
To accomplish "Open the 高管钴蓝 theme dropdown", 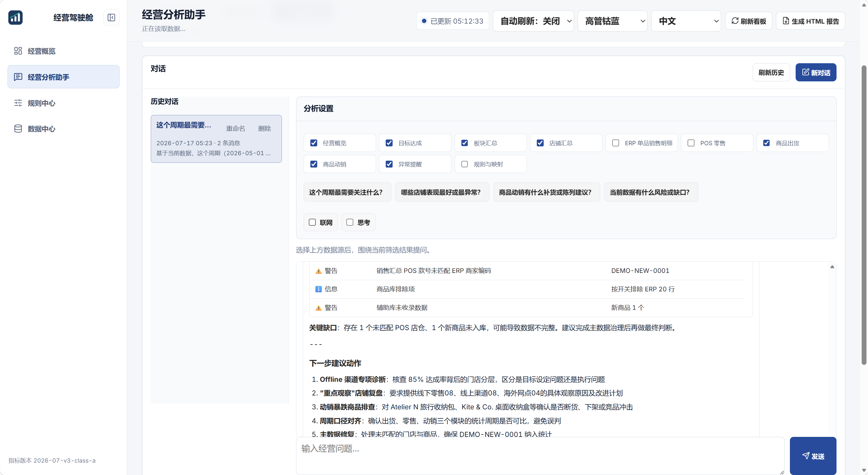I will pyautogui.click(x=612, y=21).
